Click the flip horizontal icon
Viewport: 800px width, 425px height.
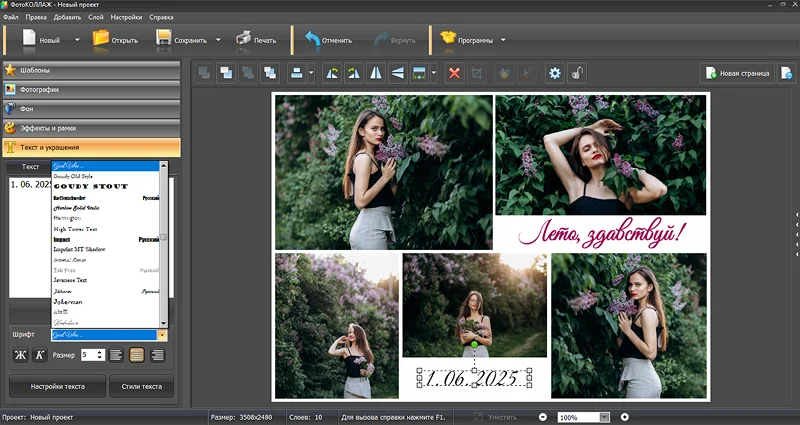point(376,73)
